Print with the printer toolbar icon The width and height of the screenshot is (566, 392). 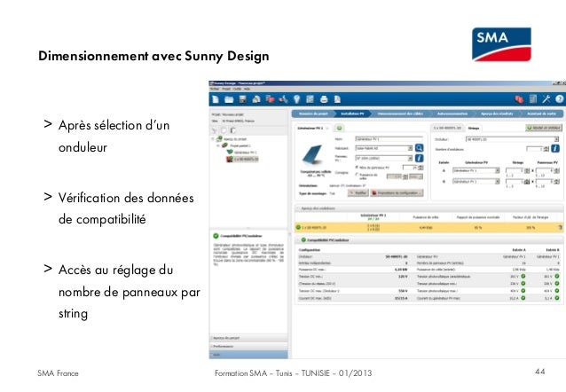coord(324,99)
